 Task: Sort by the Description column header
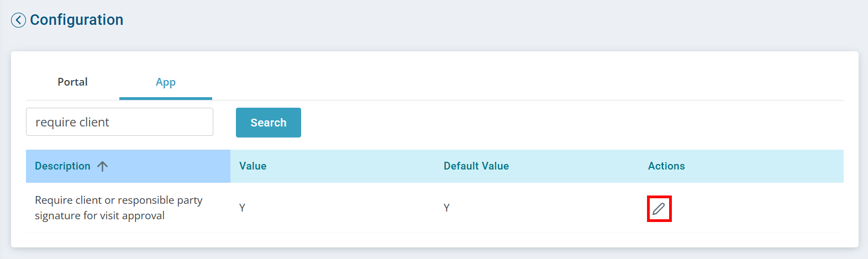click(62, 166)
